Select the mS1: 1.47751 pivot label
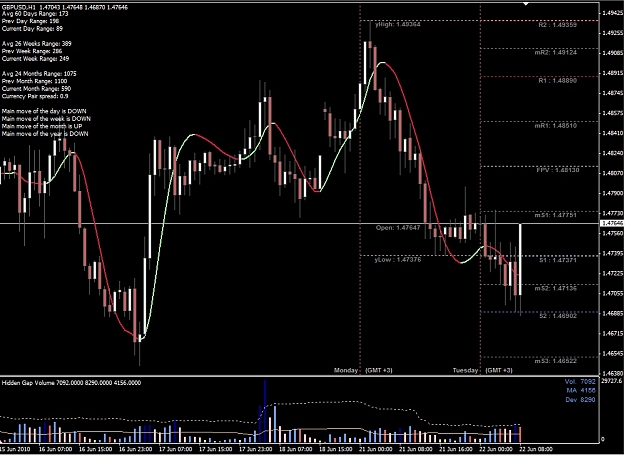The height and width of the screenshot is (455, 625). (x=556, y=215)
